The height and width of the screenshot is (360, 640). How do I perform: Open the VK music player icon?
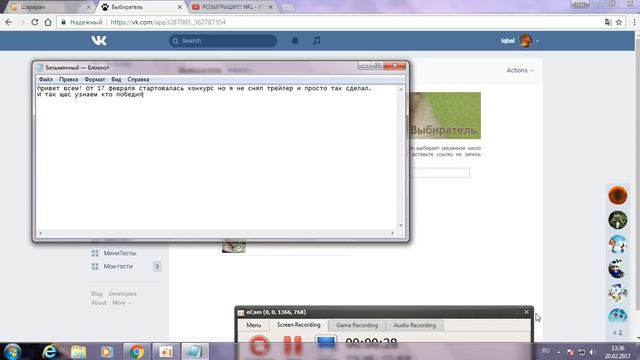pyautogui.click(x=317, y=41)
